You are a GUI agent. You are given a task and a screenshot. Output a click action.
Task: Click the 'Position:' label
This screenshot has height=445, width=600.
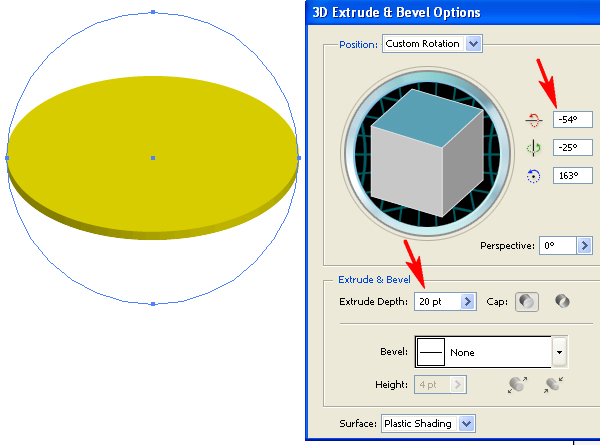(x=359, y=45)
